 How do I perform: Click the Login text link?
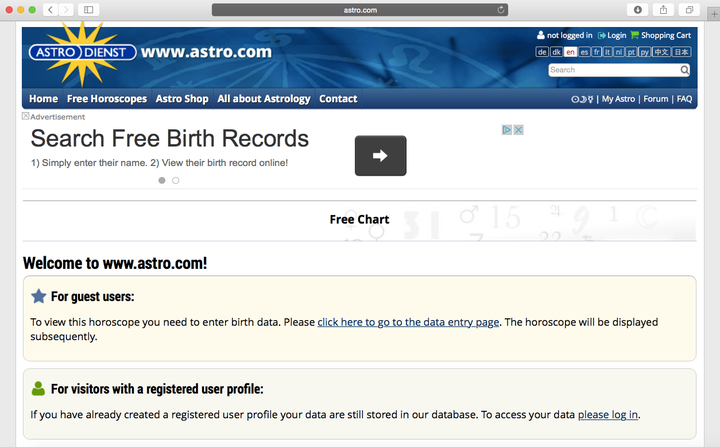pos(617,35)
